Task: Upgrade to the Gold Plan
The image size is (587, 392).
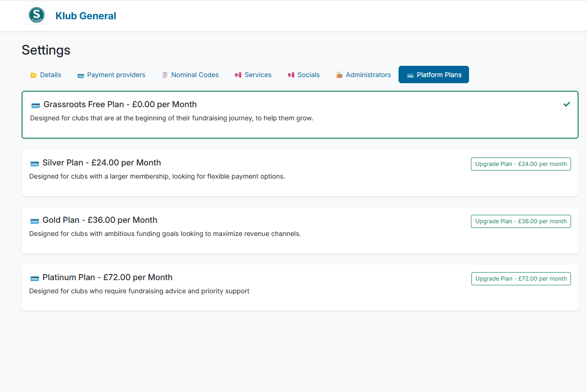Action: pyautogui.click(x=520, y=221)
